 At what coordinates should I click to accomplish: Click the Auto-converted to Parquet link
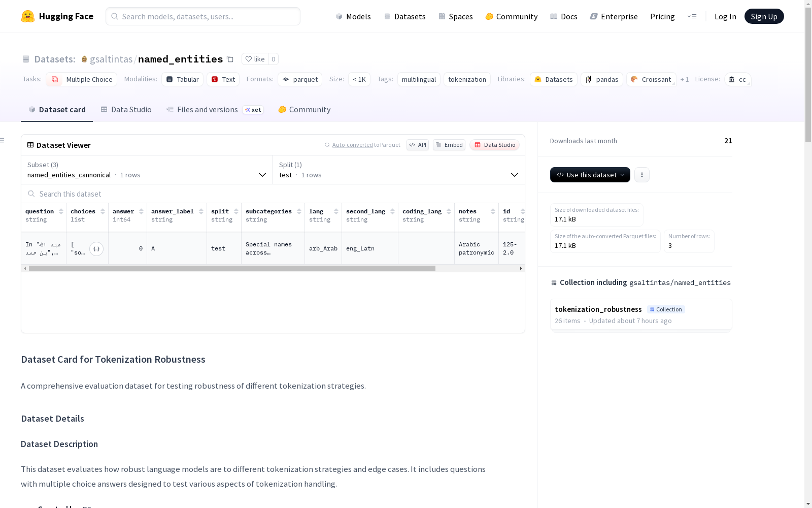363,145
